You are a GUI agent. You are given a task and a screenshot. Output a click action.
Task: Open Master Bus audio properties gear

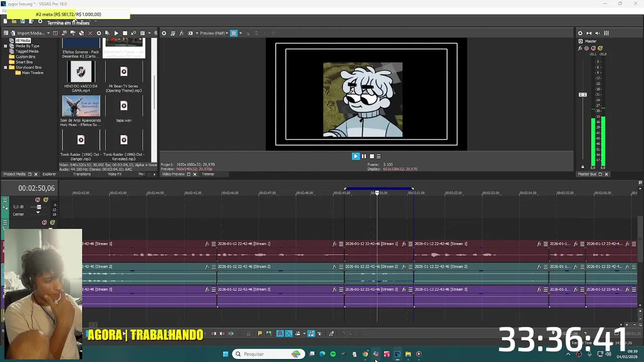[x=580, y=33]
